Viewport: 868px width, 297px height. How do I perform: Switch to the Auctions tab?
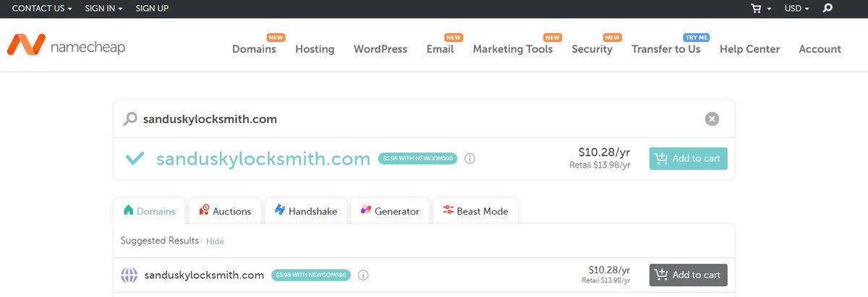coord(225,211)
